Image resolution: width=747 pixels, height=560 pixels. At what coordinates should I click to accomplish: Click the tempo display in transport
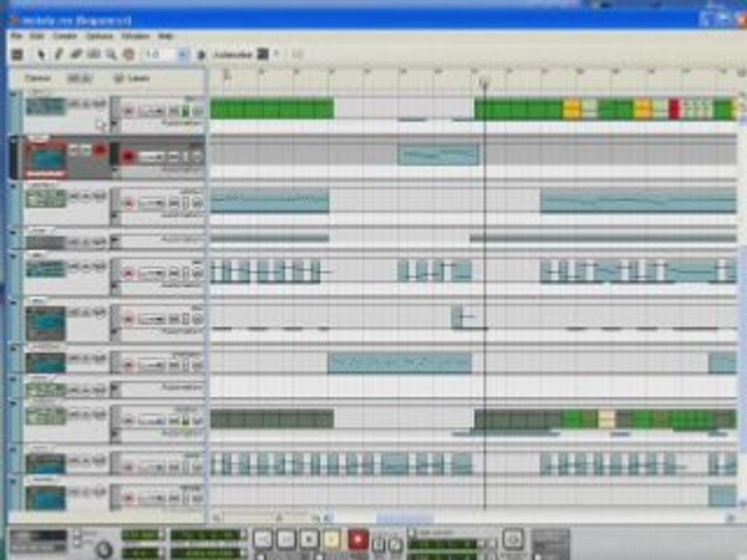point(141,535)
